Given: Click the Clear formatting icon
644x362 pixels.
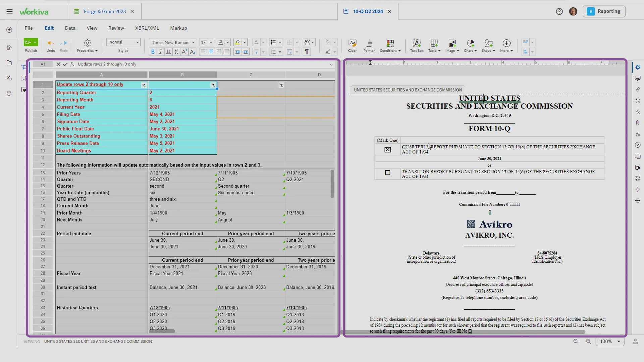Looking at the screenshot, I should (x=352, y=43).
